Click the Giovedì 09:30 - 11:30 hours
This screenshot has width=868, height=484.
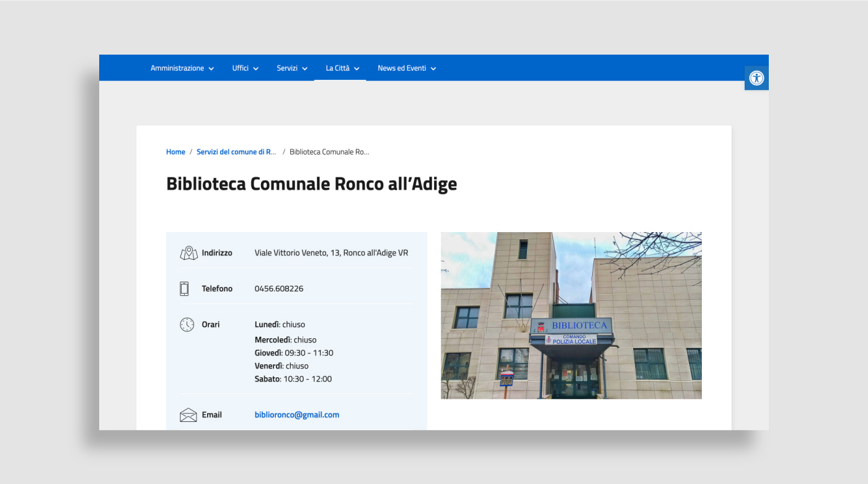[x=294, y=353]
